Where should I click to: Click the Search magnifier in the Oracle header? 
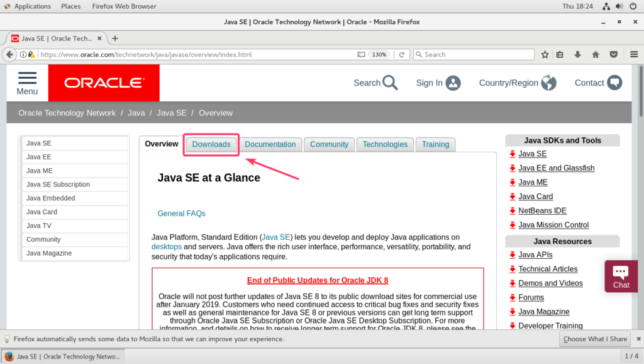pos(390,82)
